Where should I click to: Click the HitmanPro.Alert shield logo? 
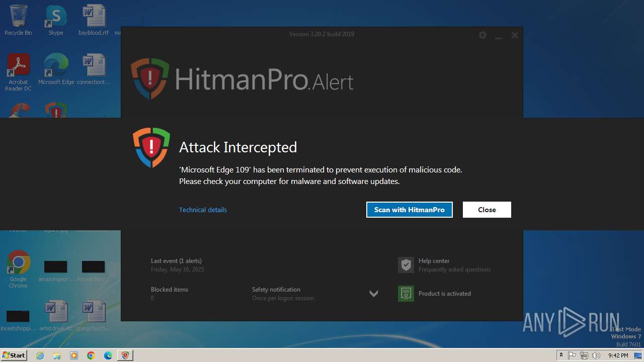pyautogui.click(x=150, y=78)
